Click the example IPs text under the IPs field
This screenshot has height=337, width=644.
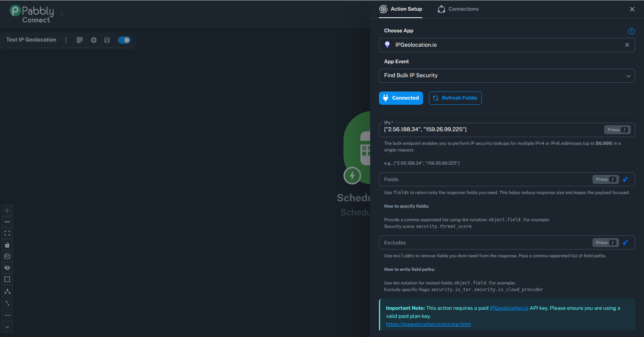tap(422, 163)
